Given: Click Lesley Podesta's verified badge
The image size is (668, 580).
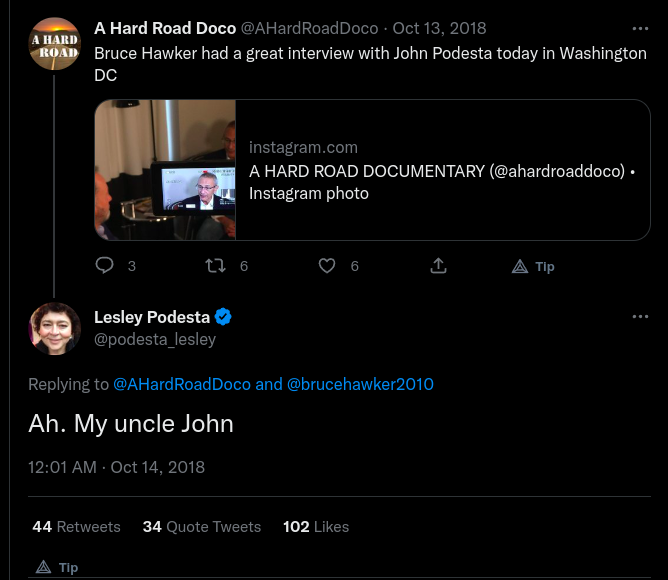Looking at the screenshot, I should [224, 317].
